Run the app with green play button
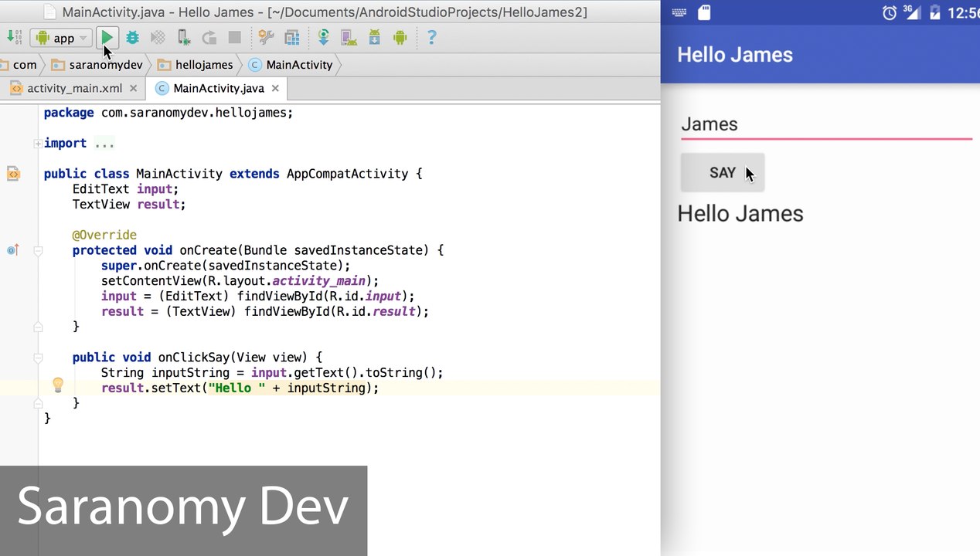The image size is (980, 556). click(x=107, y=37)
